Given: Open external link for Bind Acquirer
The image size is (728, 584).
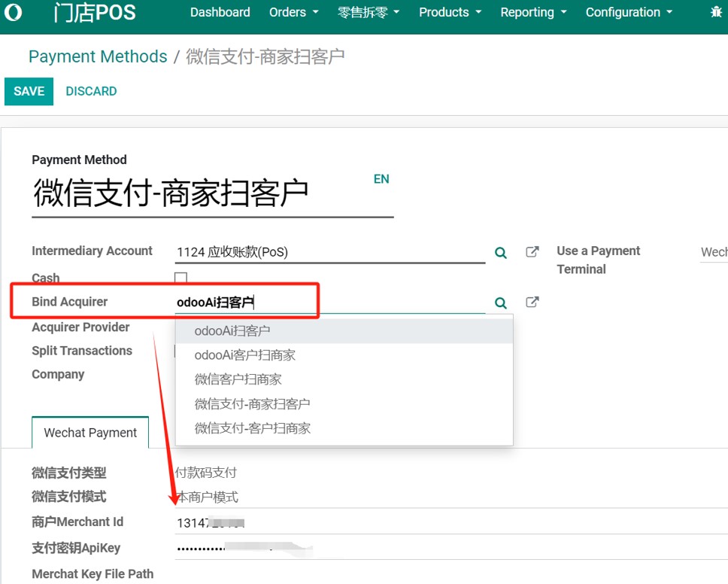Looking at the screenshot, I should click(x=532, y=302).
